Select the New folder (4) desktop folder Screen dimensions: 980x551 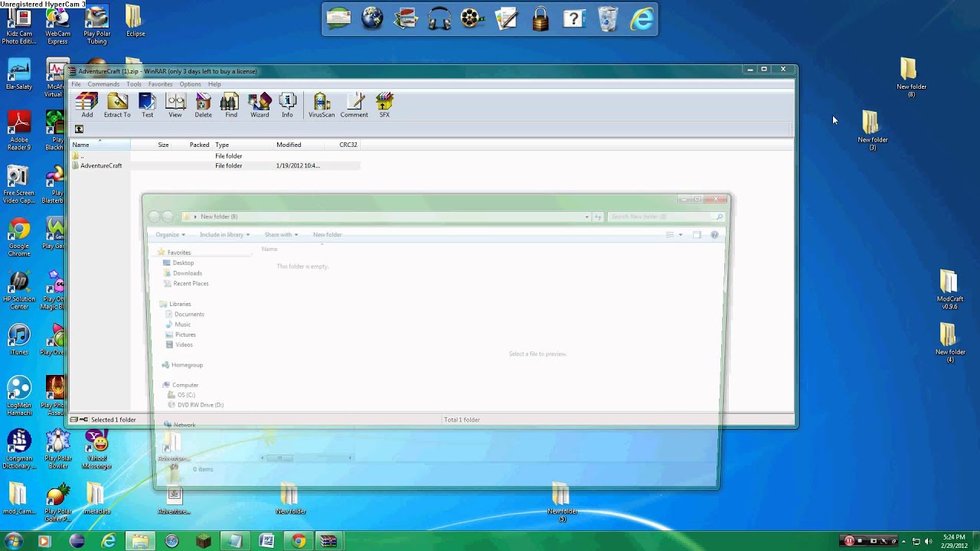[x=949, y=343]
